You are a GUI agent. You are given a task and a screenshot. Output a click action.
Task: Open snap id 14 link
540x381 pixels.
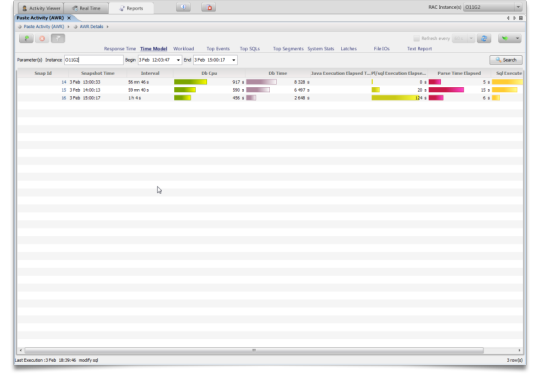tap(64, 82)
